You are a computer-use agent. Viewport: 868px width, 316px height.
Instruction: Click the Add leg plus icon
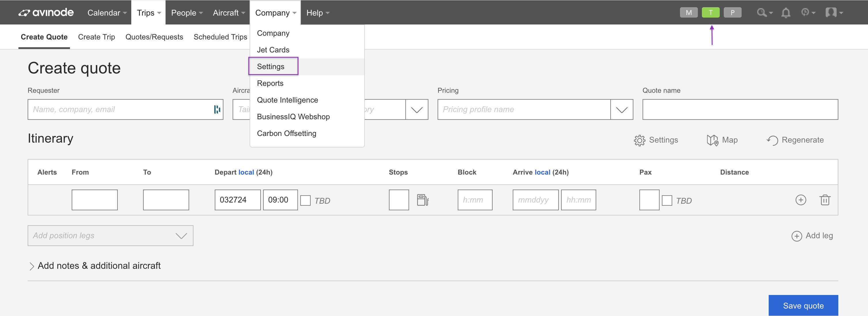(x=797, y=236)
